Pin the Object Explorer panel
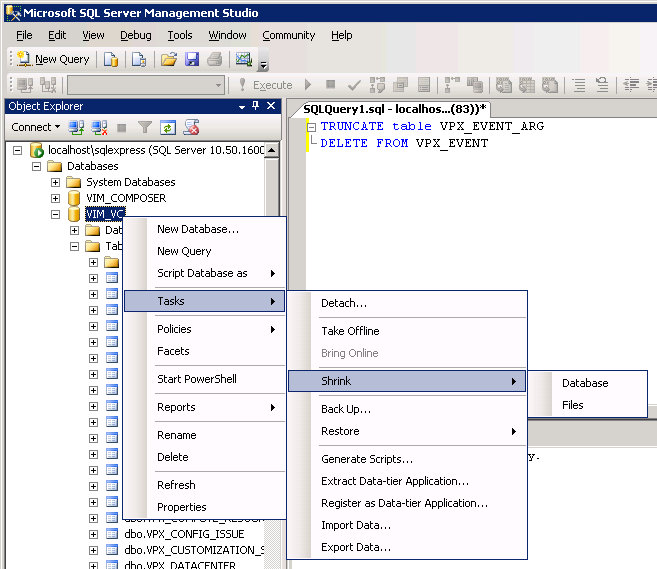The height and width of the screenshot is (569, 657). [255, 106]
